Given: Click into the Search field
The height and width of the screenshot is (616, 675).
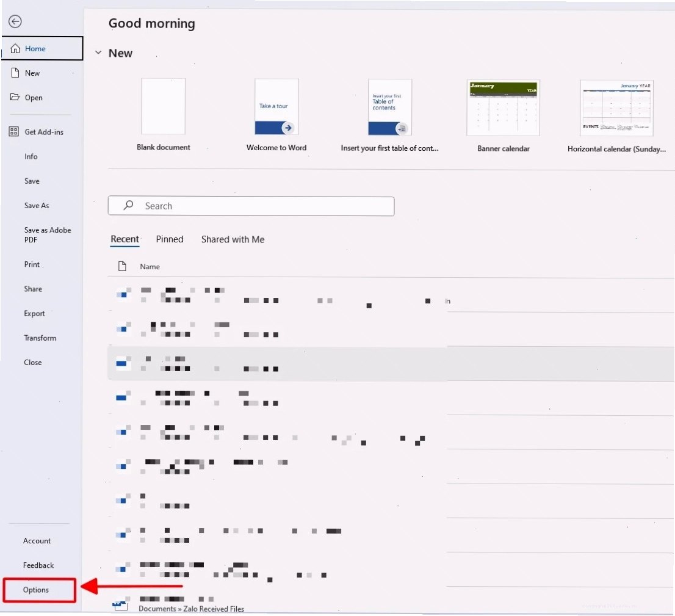Looking at the screenshot, I should 251,206.
